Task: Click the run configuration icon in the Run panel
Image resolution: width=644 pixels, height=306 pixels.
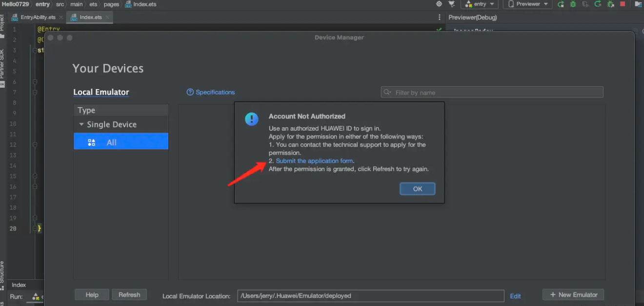Action: click(35, 296)
